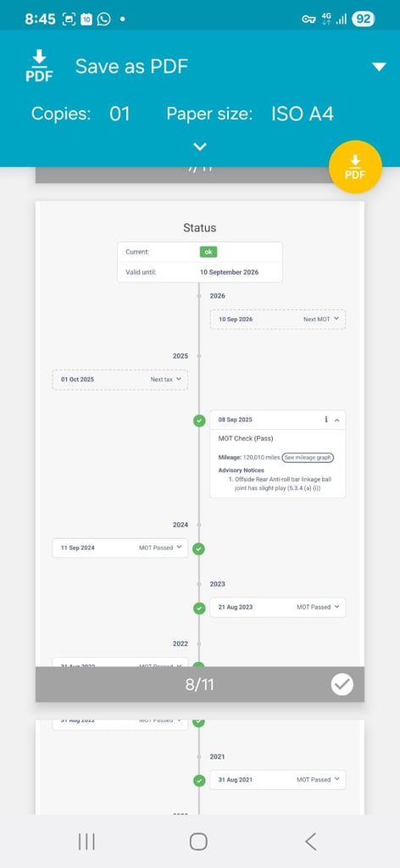Expand more print options chevron
Image resolution: width=400 pixels, height=868 pixels.
tap(200, 147)
